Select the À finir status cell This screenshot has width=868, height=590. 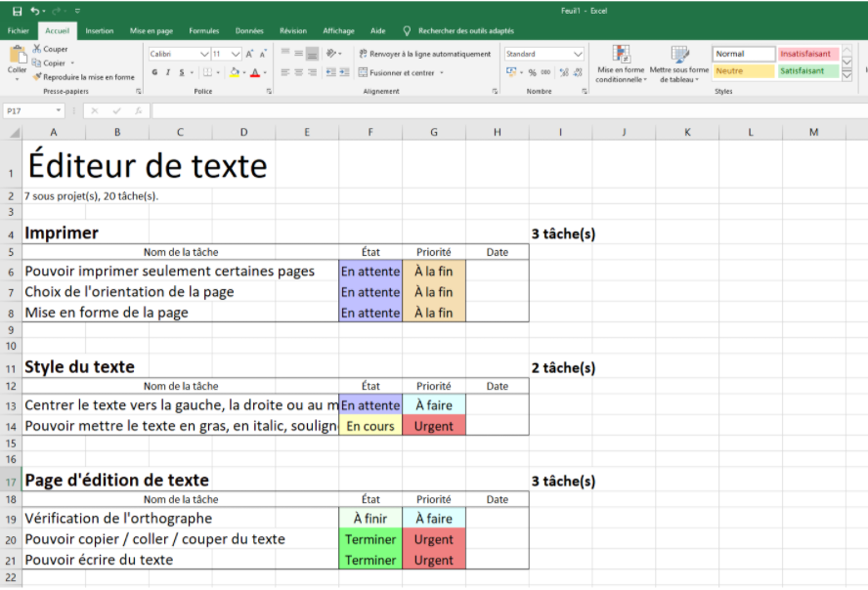click(370, 519)
